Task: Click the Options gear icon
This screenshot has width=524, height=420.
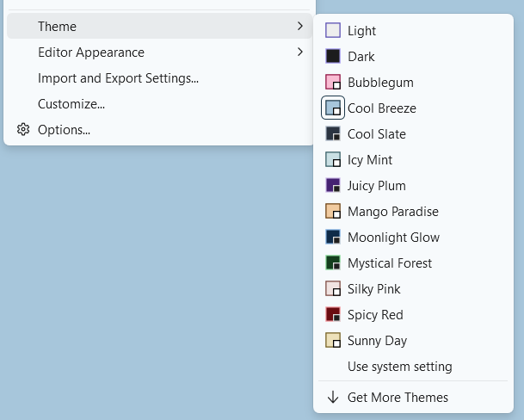Action: pyautogui.click(x=23, y=130)
